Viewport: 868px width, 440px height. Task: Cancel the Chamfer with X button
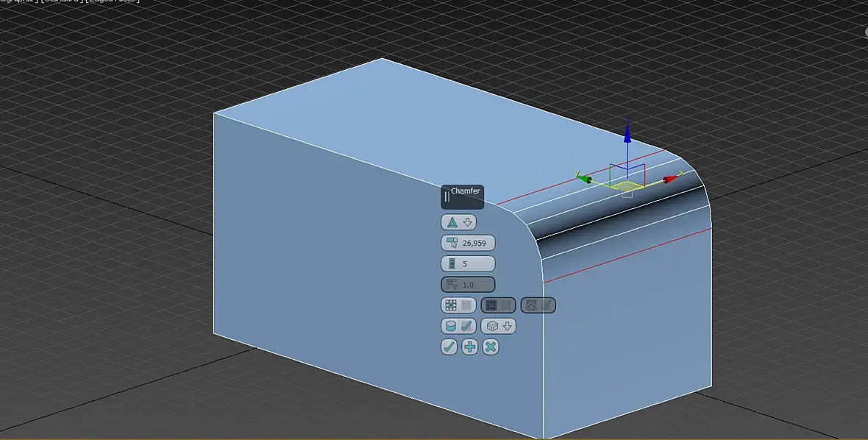[x=491, y=347]
